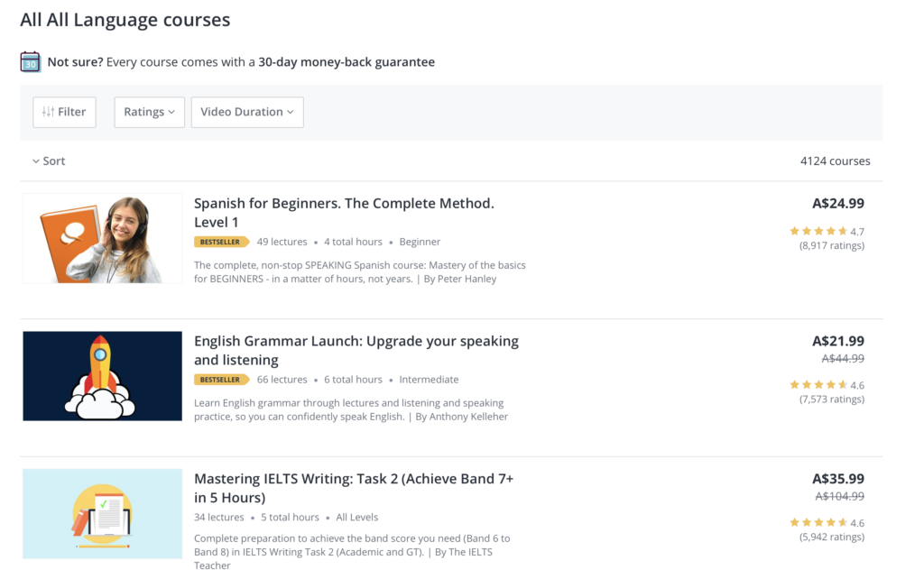
Task: Open the Filter button
Action: 64,112
